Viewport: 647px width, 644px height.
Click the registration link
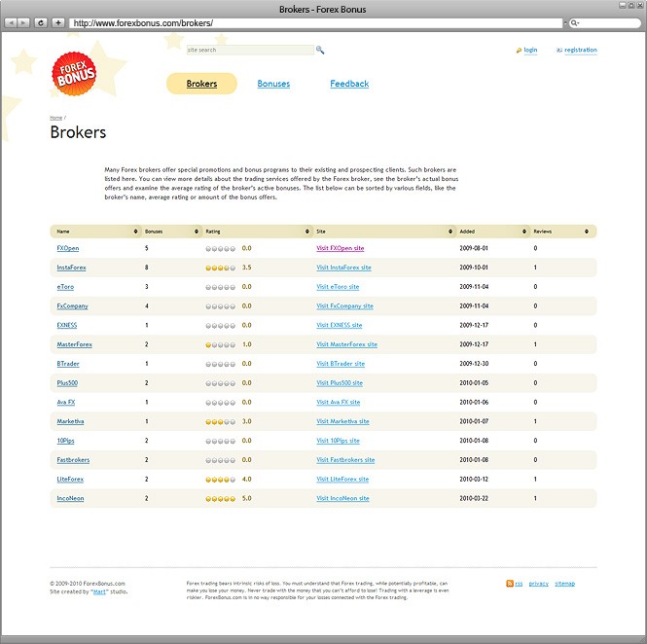[x=581, y=50]
